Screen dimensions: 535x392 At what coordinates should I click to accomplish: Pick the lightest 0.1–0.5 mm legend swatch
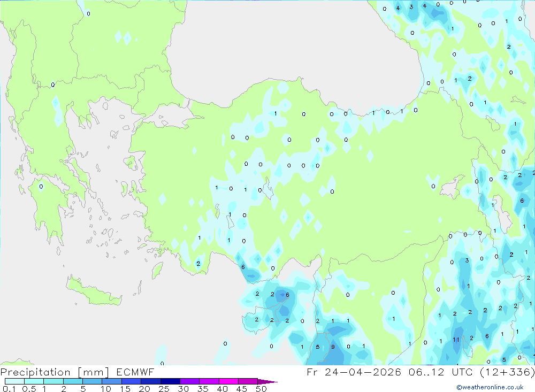(14, 381)
